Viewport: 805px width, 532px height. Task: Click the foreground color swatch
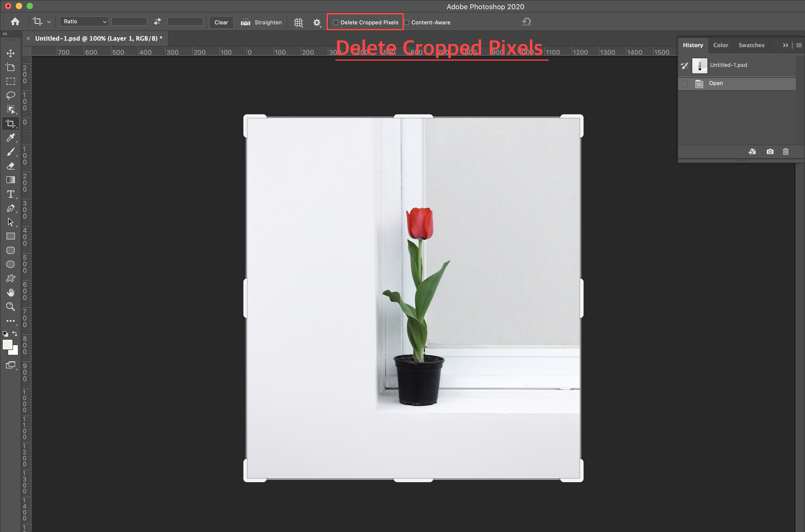pyautogui.click(x=7, y=344)
